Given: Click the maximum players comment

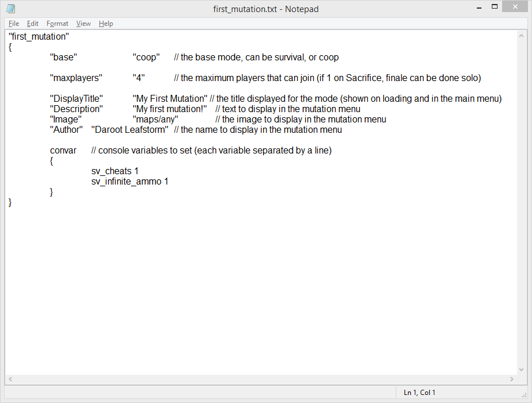Looking at the screenshot, I should pyautogui.click(x=327, y=78).
